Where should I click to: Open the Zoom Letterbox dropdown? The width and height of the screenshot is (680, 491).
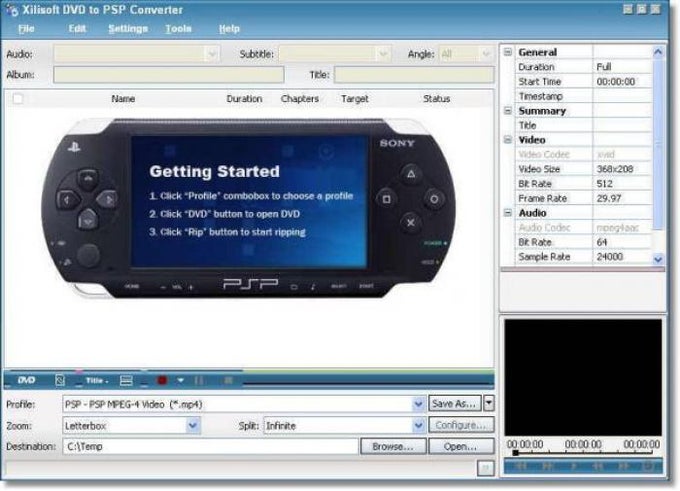(193, 426)
